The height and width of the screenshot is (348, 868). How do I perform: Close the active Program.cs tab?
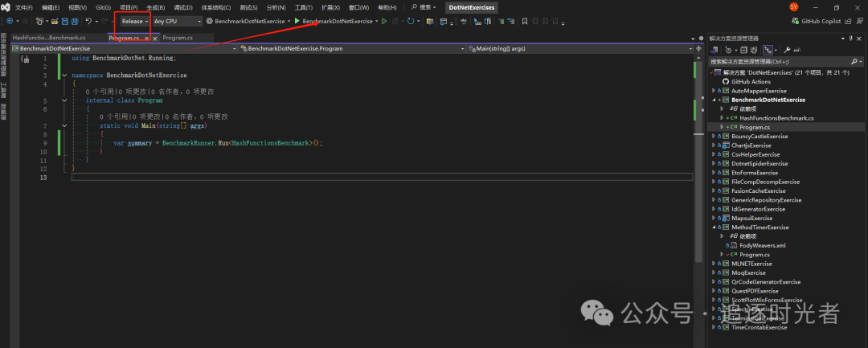point(155,38)
